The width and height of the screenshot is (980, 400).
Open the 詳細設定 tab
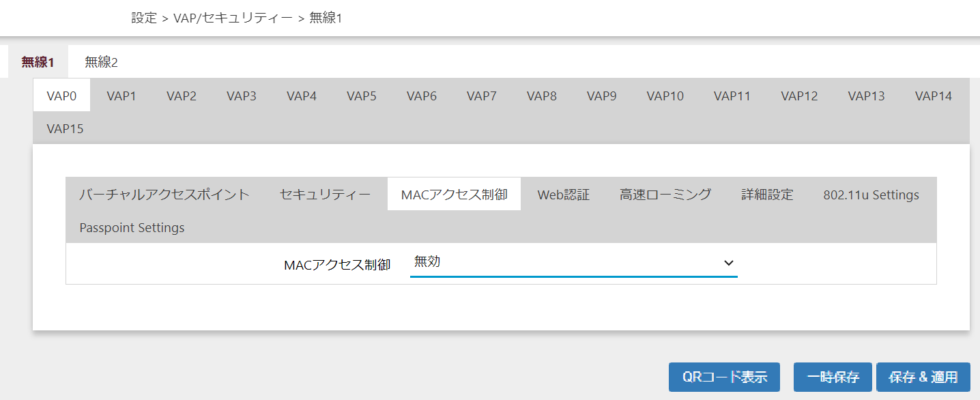767,195
